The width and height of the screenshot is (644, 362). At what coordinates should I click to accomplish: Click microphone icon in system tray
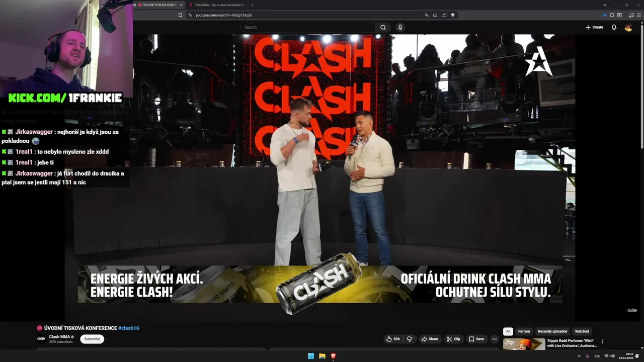pyautogui.click(x=587, y=356)
